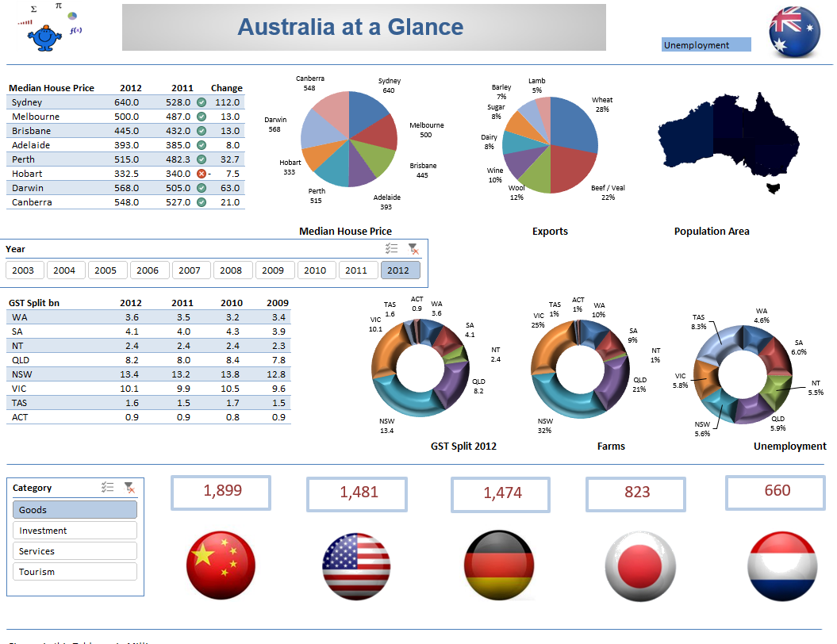Select 2003 in the Year slicer
This screenshot has height=644, width=837.
[24, 270]
